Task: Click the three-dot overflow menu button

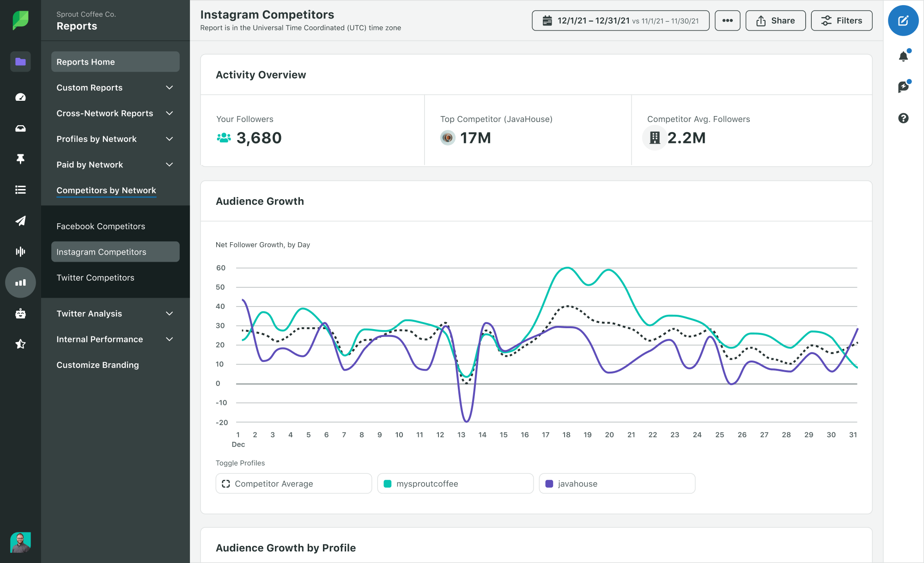Action: coord(727,20)
